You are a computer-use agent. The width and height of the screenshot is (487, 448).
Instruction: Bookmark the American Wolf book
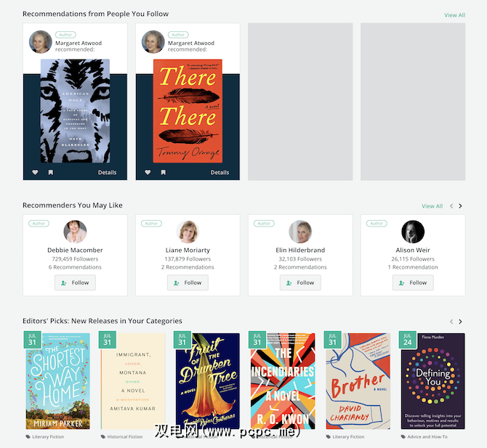point(50,173)
